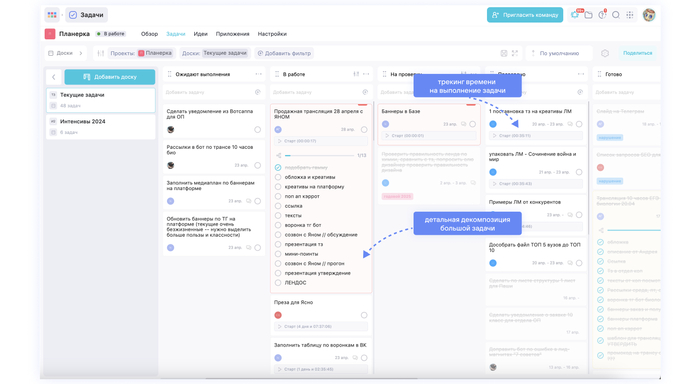Click the Добавить доску button

110,77
